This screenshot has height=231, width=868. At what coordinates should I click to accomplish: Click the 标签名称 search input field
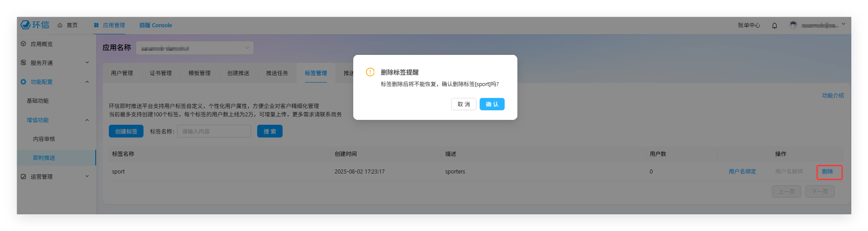(x=214, y=131)
